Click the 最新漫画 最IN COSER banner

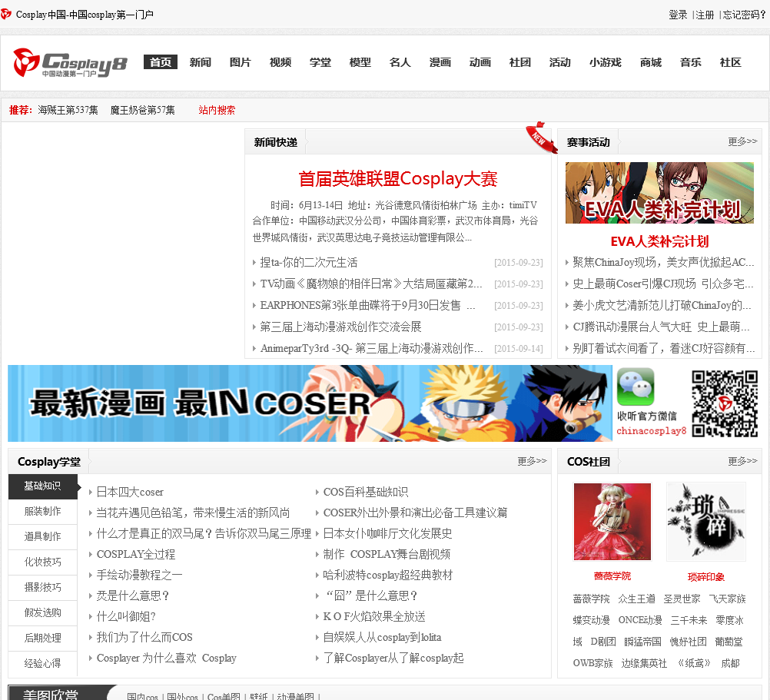[310, 403]
